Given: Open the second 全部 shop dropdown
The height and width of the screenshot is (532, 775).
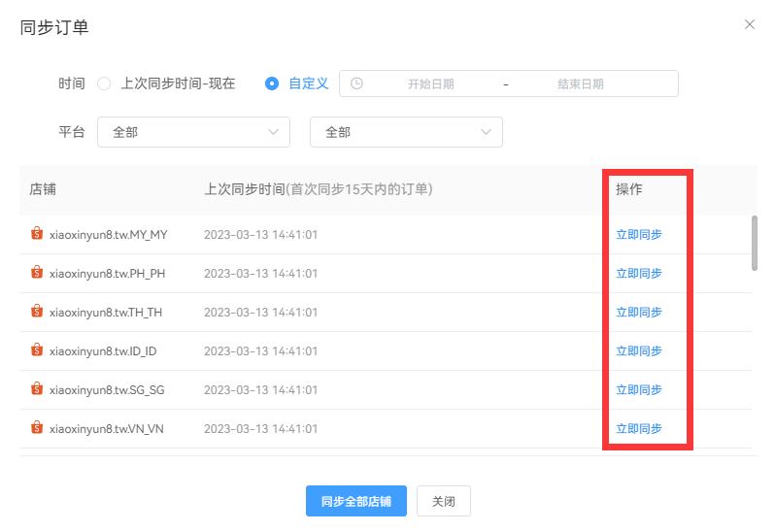Looking at the screenshot, I should [x=406, y=132].
